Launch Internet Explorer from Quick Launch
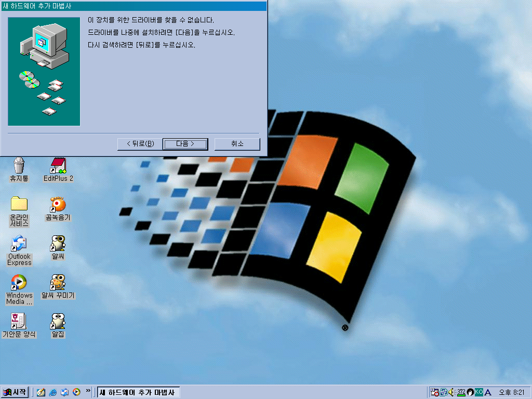This screenshot has height=399, width=532. 52,392
